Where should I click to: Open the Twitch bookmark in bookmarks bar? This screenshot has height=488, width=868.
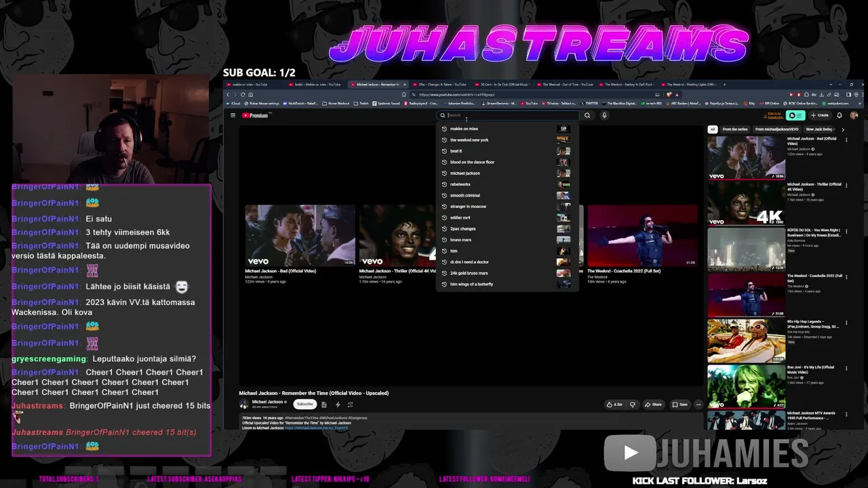(x=361, y=104)
